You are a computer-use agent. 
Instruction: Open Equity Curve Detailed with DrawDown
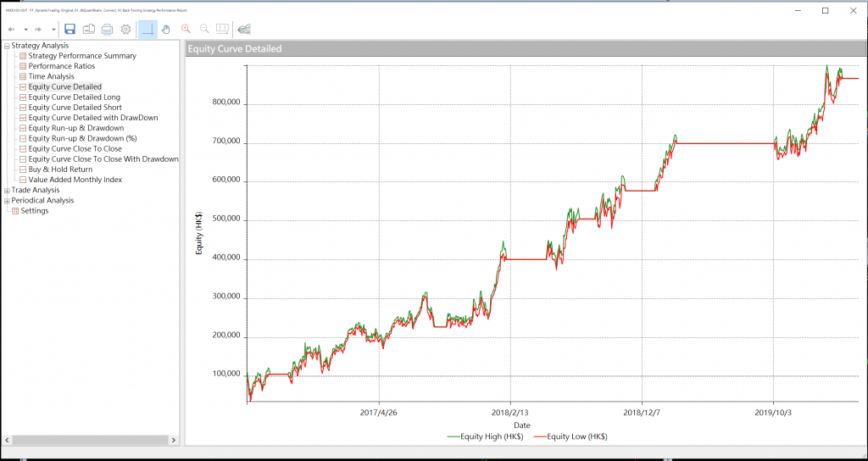click(92, 118)
